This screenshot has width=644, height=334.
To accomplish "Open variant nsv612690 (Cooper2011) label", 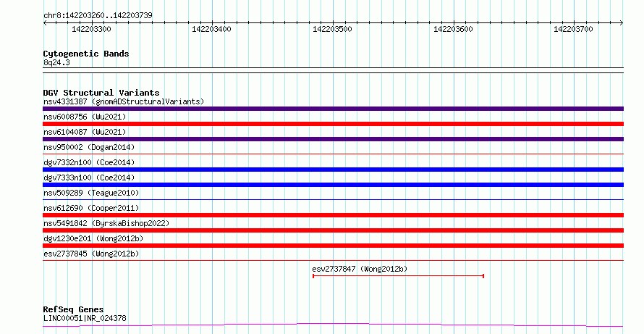I will tap(91, 208).
